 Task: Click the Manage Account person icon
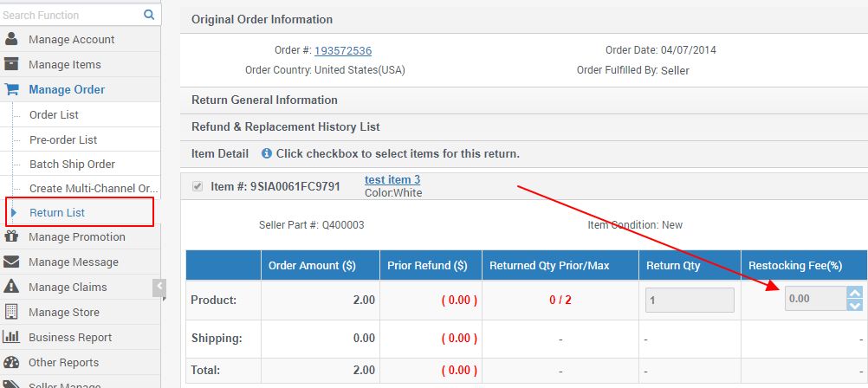11,39
